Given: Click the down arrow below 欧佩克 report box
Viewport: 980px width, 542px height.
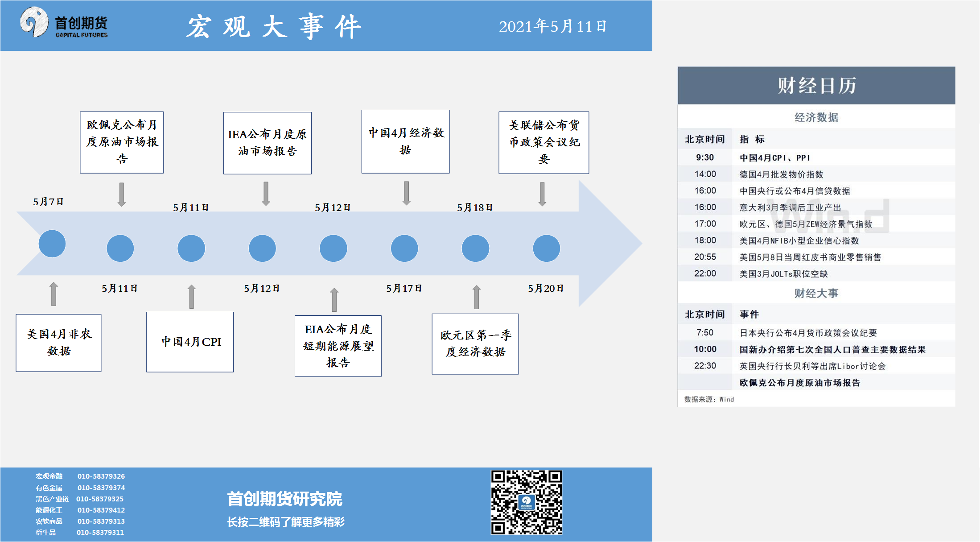Looking at the screenshot, I should [x=122, y=194].
